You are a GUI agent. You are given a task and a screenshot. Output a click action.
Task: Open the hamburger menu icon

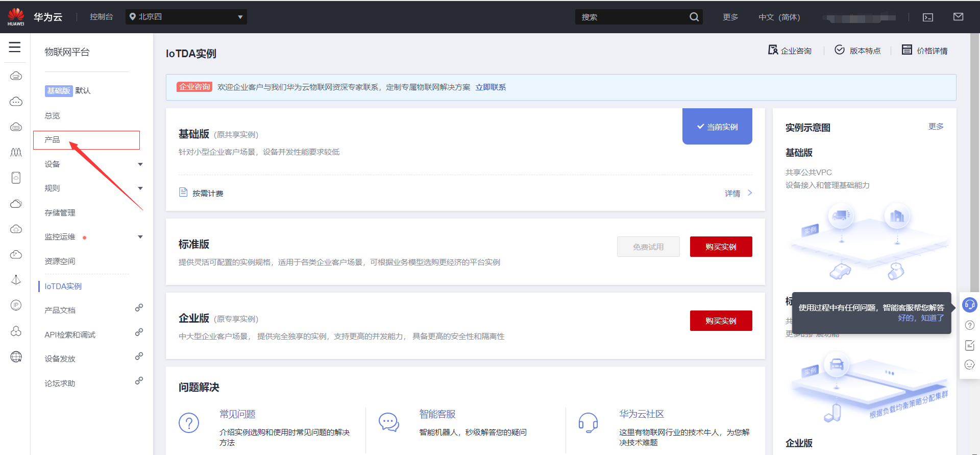click(x=15, y=47)
